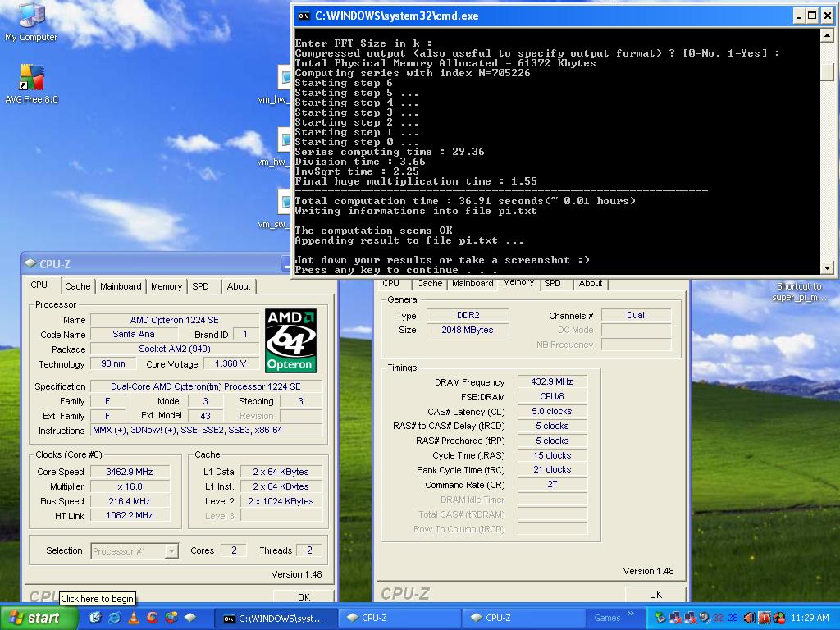Open the Memory tab in left CPU-Z
The image size is (840, 630).
[167, 286]
